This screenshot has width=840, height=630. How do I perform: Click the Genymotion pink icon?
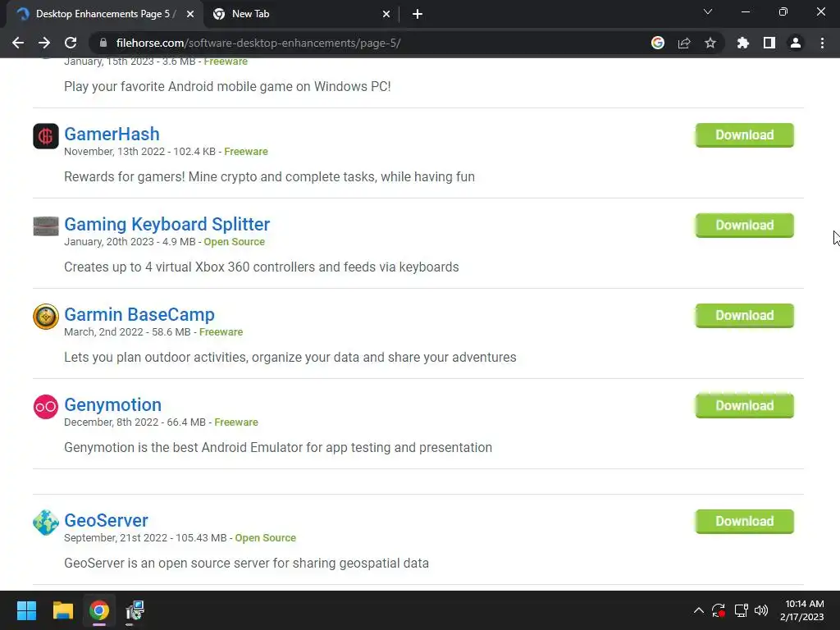click(46, 407)
